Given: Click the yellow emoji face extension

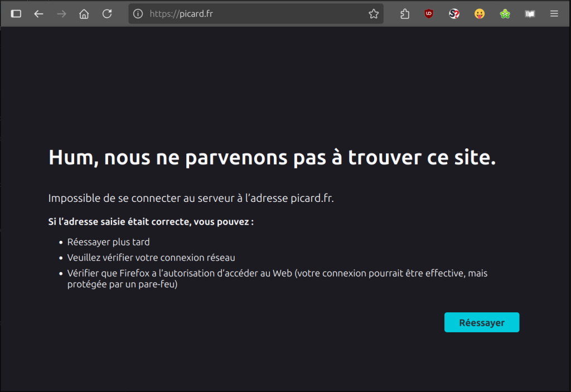Looking at the screenshot, I should point(480,14).
